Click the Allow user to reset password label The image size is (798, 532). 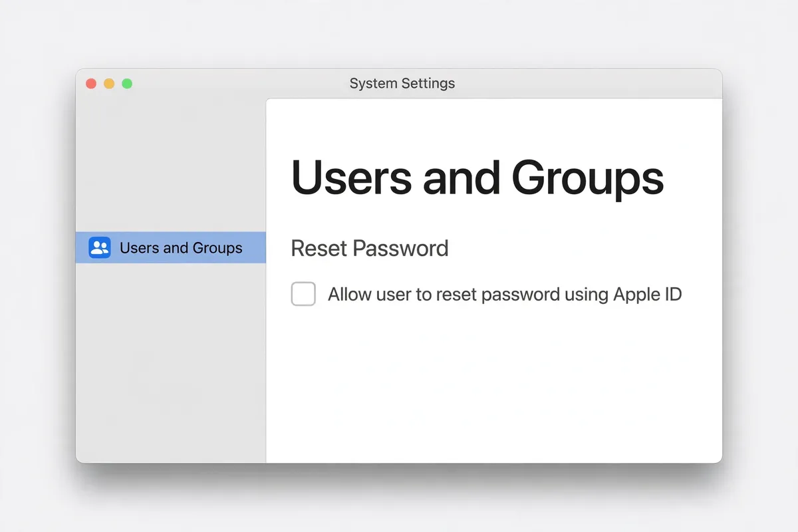coord(505,295)
